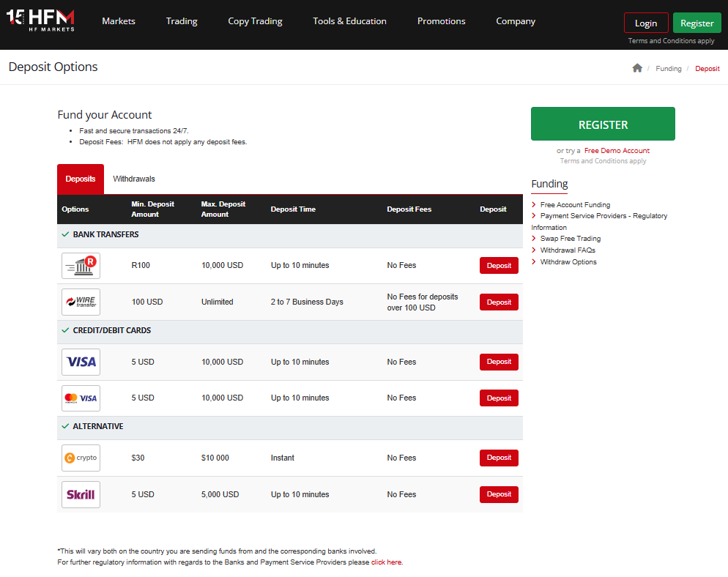Open the Company menu

click(x=516, y=21)
